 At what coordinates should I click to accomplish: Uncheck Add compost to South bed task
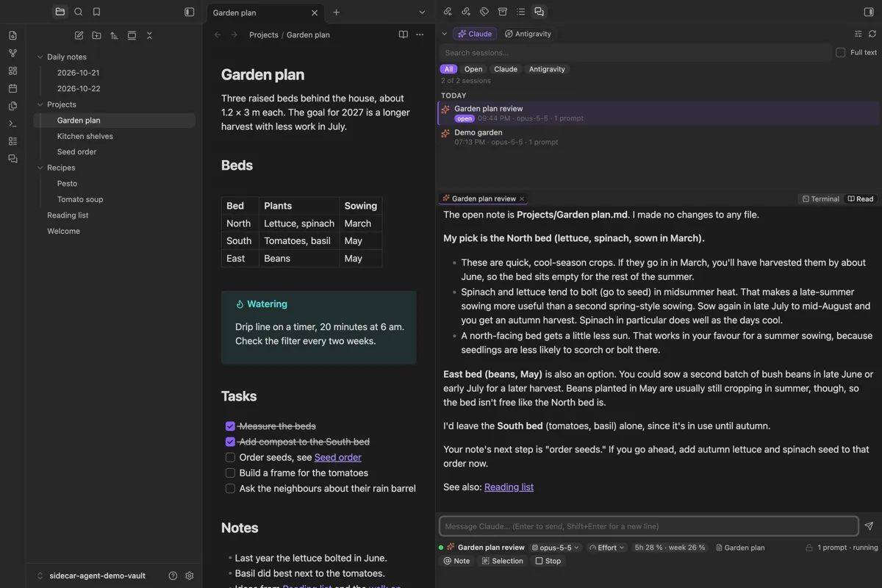click(230, 442)
